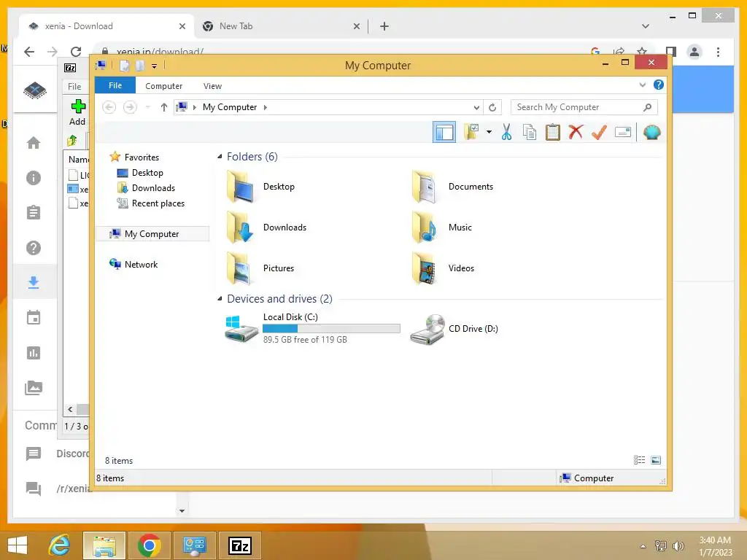The width and height of the screenshot is (747, 560).
Task: Select Recent places under Favorites
Action: 158,203
